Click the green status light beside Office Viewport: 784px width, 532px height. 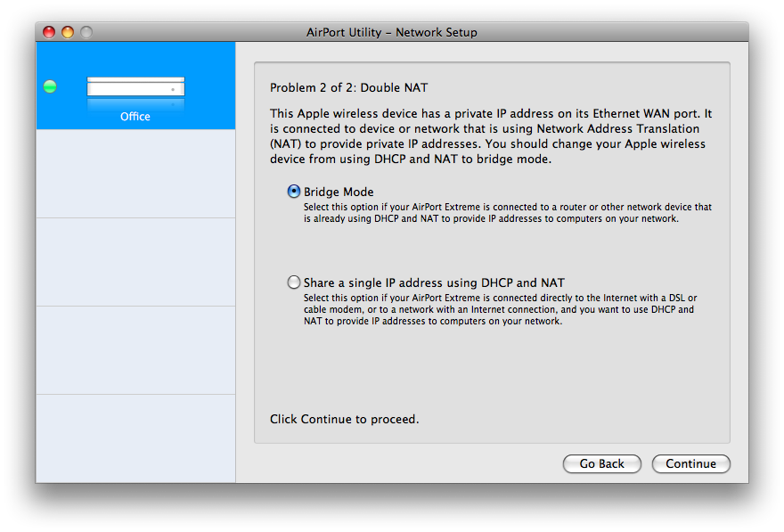pyautogui.click(x=50, y=86)
